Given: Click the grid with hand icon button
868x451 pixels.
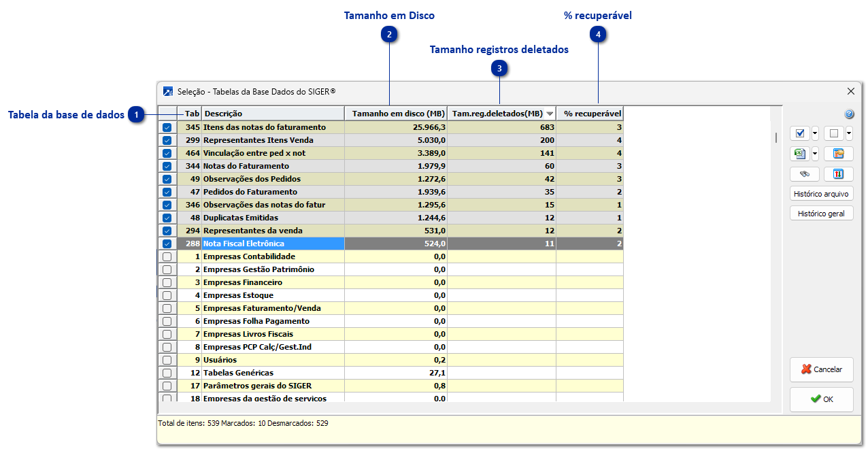Looking at the screenshot, I should pyautogui.click(x=838, y=154).
